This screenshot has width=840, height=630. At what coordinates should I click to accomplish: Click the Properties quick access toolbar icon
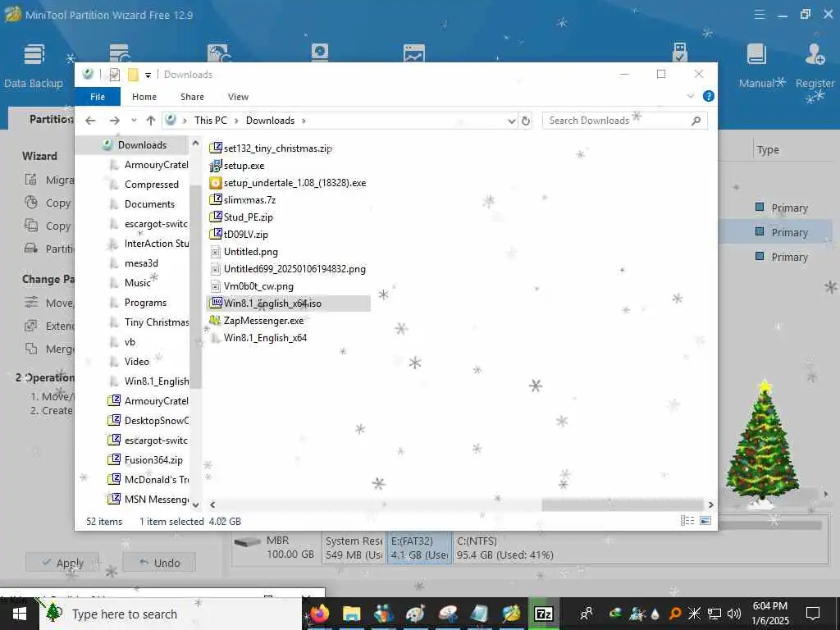click(114, 75)
